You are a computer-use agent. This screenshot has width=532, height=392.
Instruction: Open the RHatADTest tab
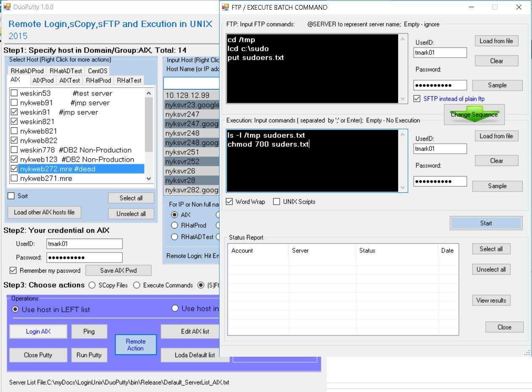point(66,71)
